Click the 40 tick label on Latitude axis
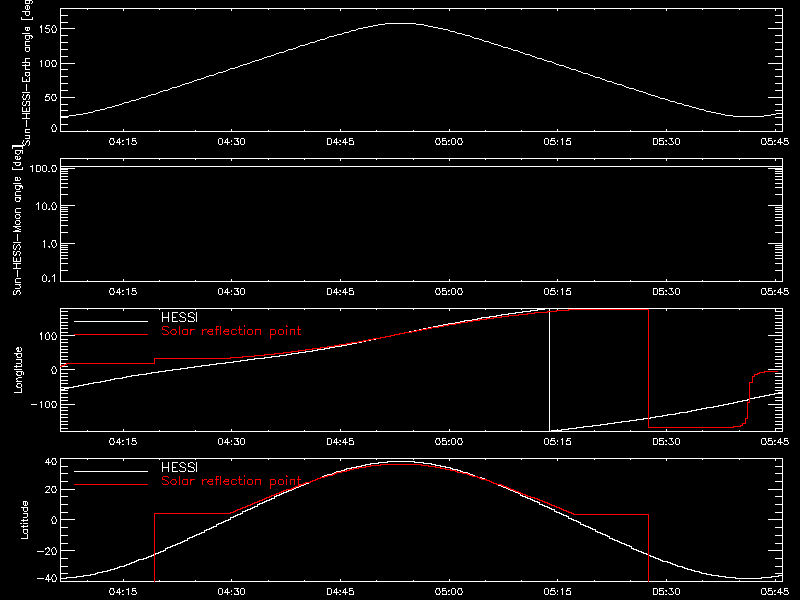The height and width of the screenshot is (600, 800). pyautogui.click(x=51, y=462)
